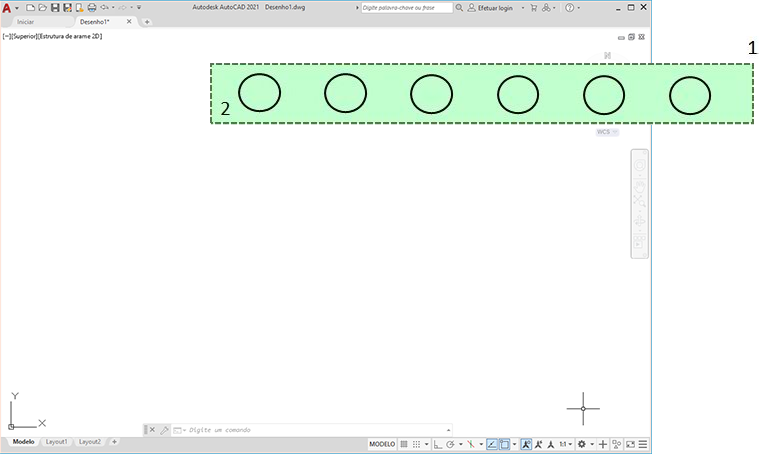
Task: Click the search magnifier icon
Action: pyautogui.click(x=459, y=8)
